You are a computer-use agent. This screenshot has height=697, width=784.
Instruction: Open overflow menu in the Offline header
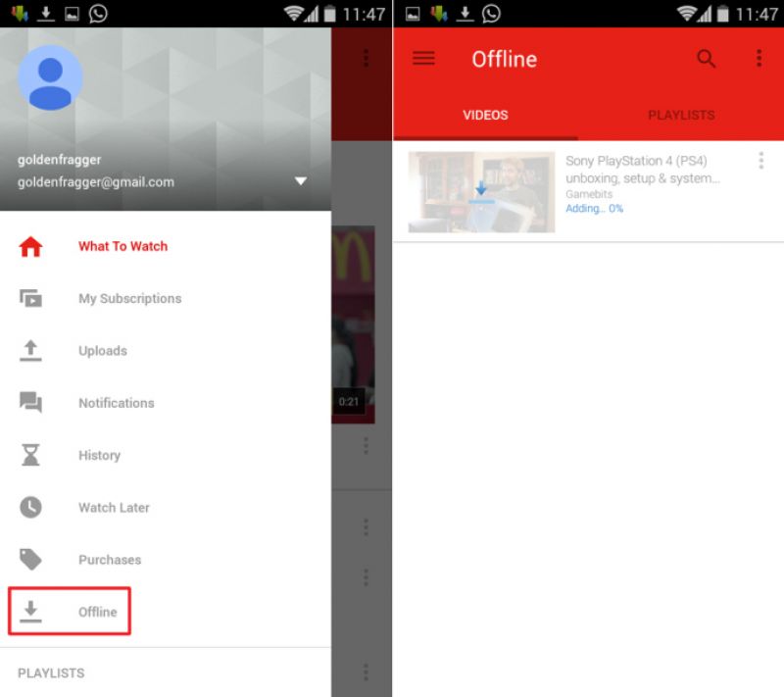[759, 59]
